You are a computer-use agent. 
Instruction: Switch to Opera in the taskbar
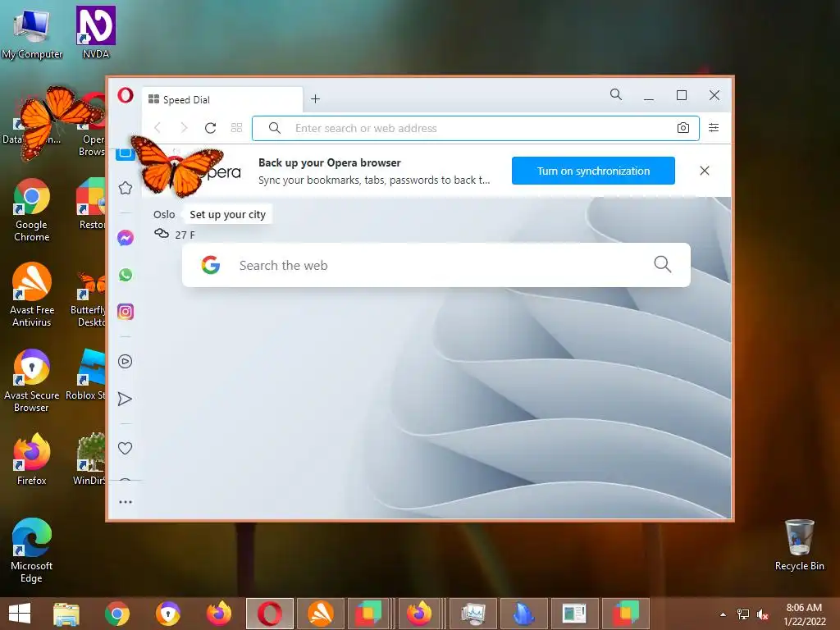270,614
